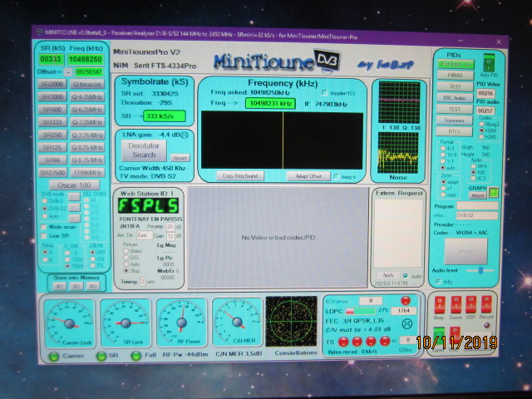The image size is (532, 399).
Task: Click the frequency spectrum display
Action: coord(282,140)
